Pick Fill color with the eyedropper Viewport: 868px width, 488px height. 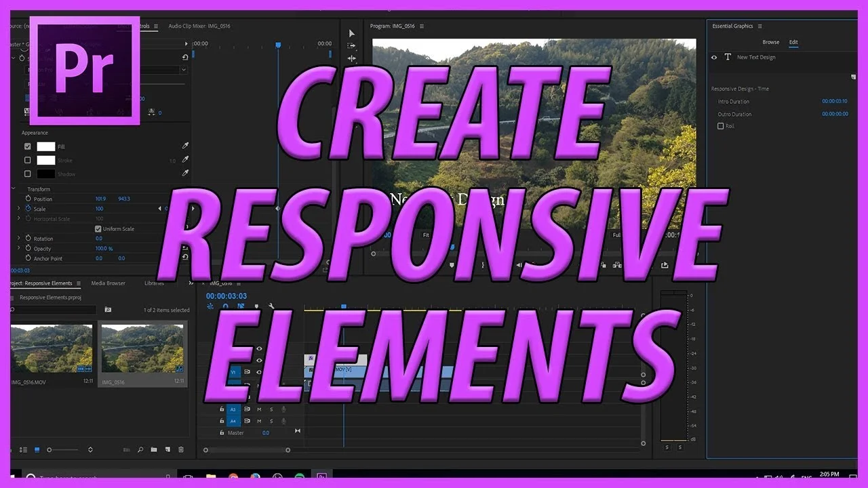[x=185, y=146]
